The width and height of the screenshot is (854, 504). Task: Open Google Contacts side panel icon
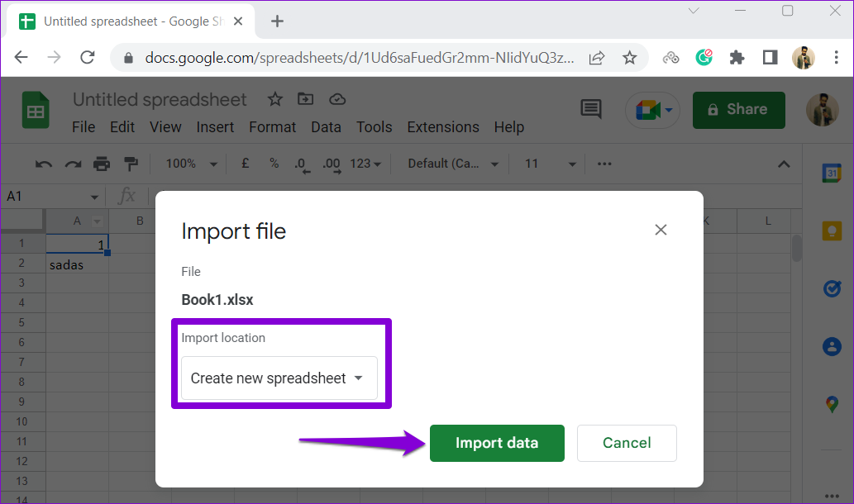832,346
